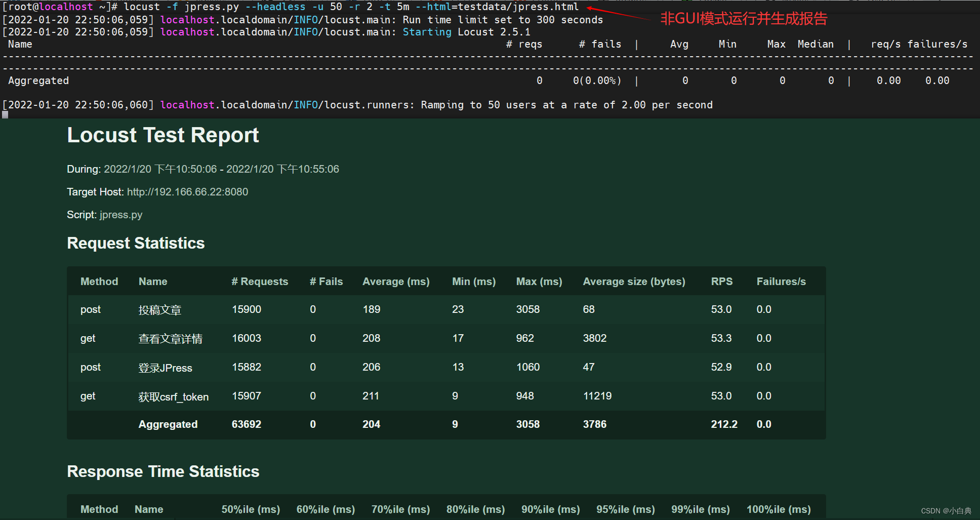Viewport: 980px width, 520px height.
Task: Click the aggregated requests total 63692
Action: [x=247, y=424]
